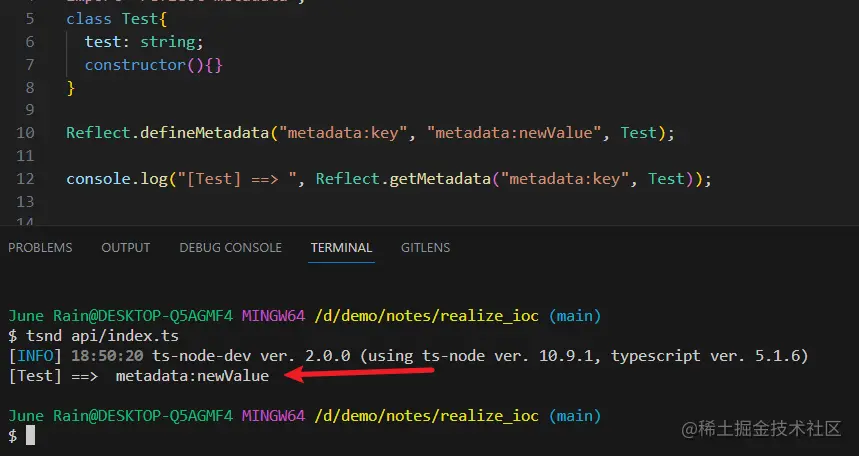Open the GITLENS tab
Screen dimensions: 859x456
click(425, 248)
